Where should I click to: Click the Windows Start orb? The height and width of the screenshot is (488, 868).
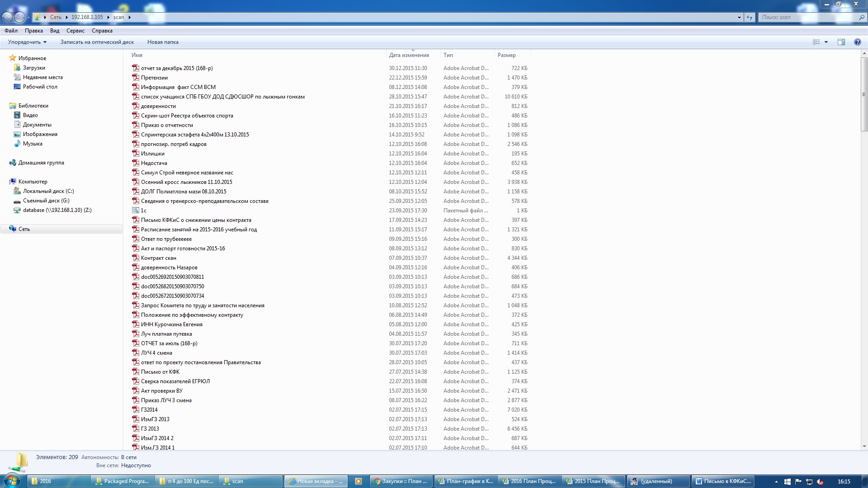(x=12, y=480)
